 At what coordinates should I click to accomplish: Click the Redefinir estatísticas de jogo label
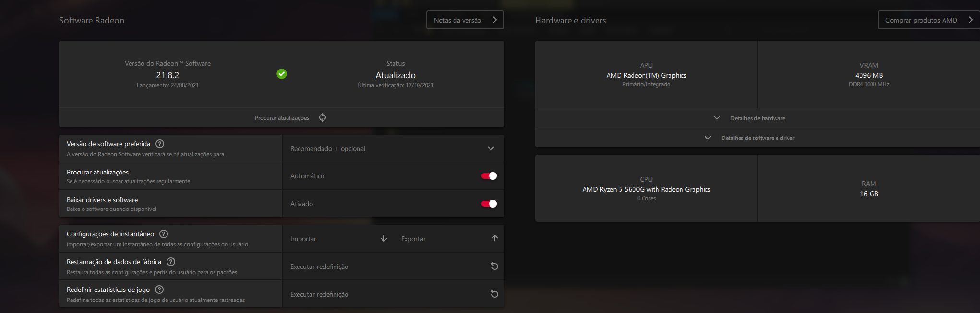108,290
